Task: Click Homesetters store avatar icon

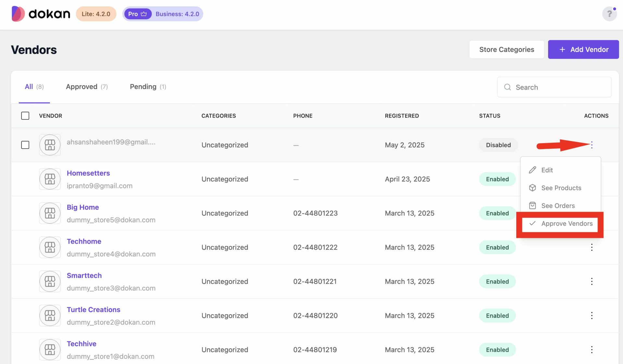Action: [50, 179]
